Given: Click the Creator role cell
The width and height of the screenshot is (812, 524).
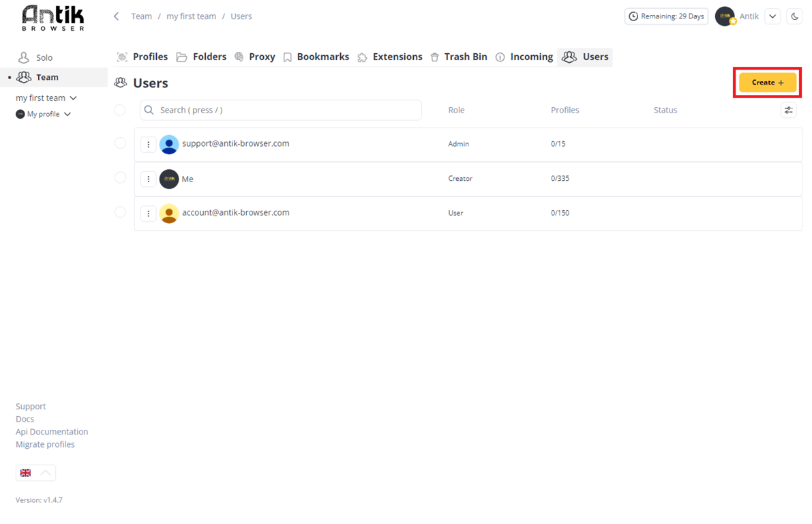Looking at the screenshot, I should tap(460, 178).
